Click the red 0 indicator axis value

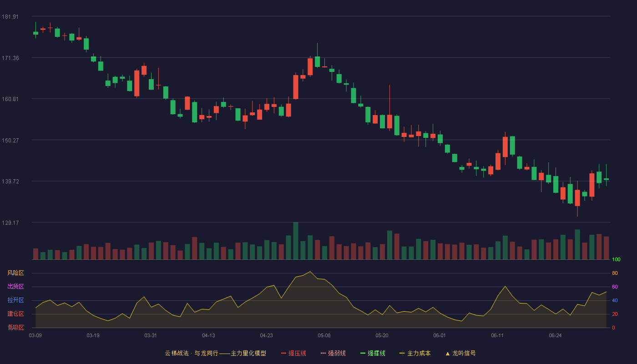tap(613, 328)
